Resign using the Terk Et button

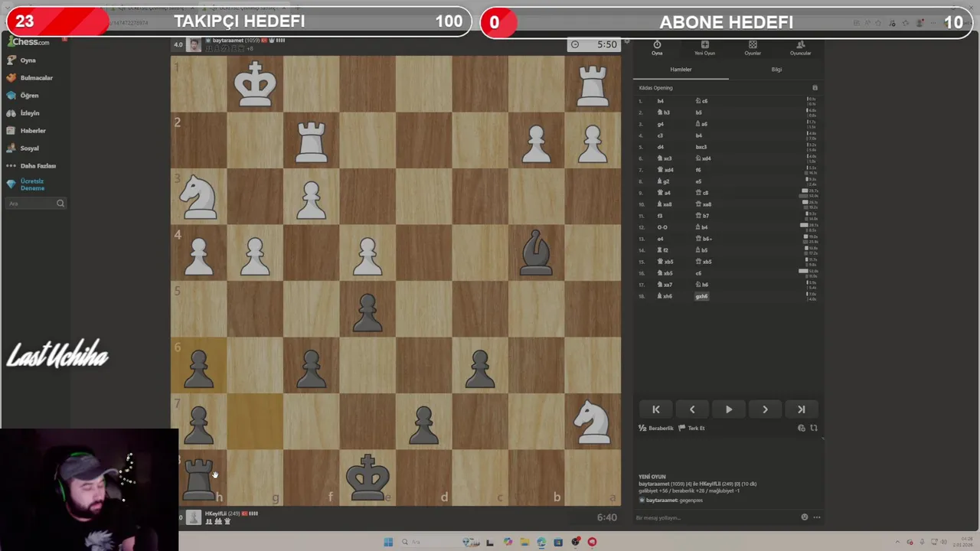click(x=691, y=429)
